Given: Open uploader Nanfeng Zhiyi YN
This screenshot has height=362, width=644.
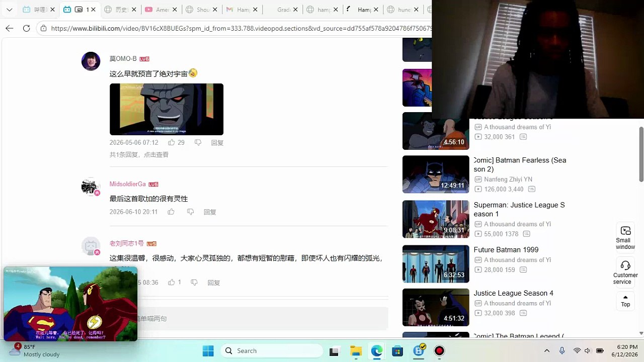Looking at the screenshot, I should (x=508, y=179).
